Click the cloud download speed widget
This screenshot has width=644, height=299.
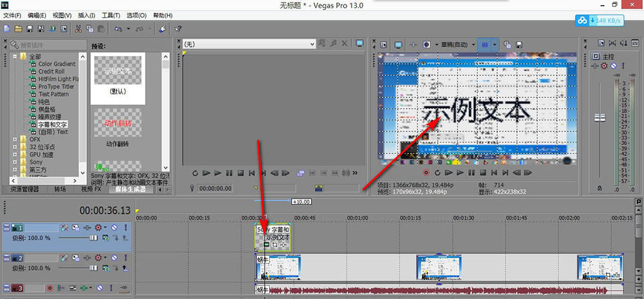click(600, 20)
